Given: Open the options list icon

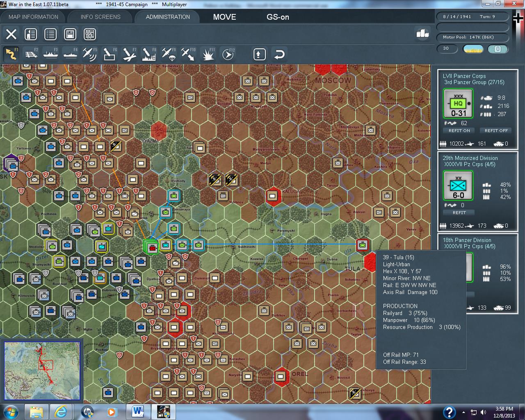Looking at the screenshot, I should click(x=50, y=34).
